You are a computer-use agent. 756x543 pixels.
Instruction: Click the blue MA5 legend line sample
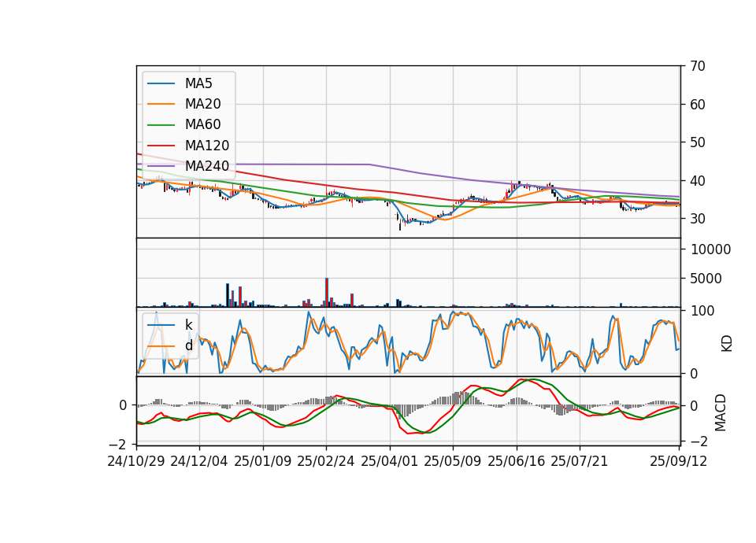pos(161,83)
